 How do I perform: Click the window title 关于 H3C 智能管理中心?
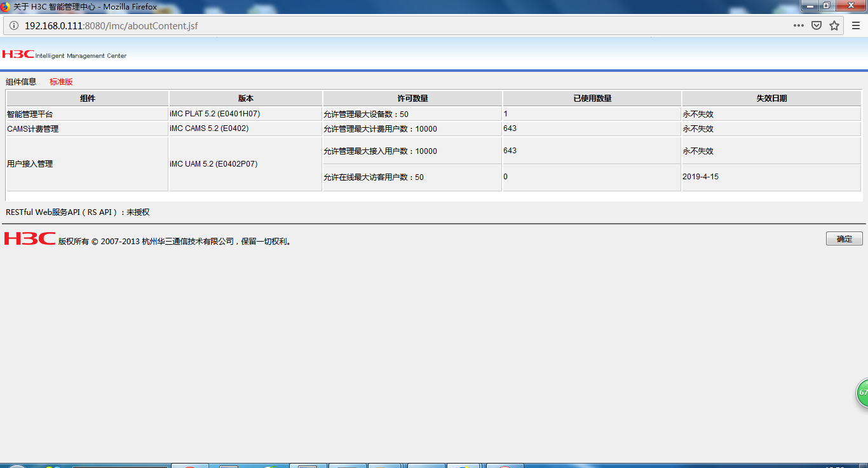[x=85, y=6]
